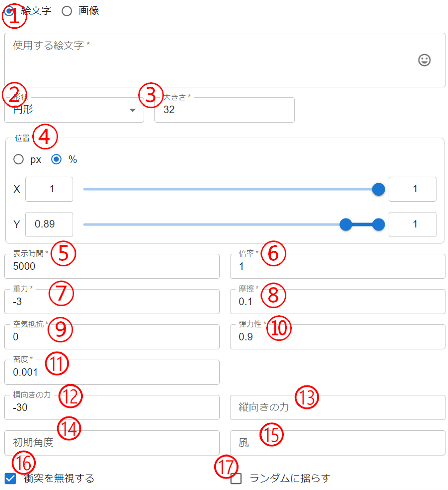
Task: Toggle 衝突を無視する checkbox
Action: pyautogui.click(x=10, y=478)
